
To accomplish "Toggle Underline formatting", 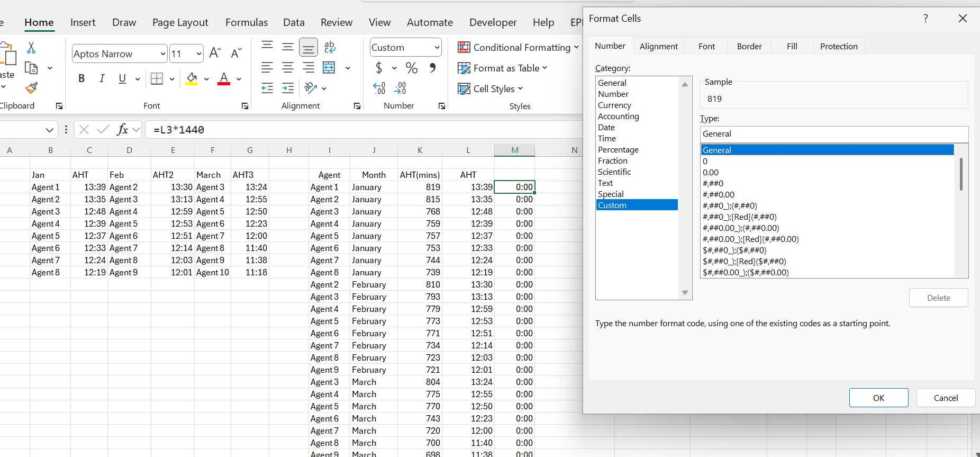I will [122, 78].
